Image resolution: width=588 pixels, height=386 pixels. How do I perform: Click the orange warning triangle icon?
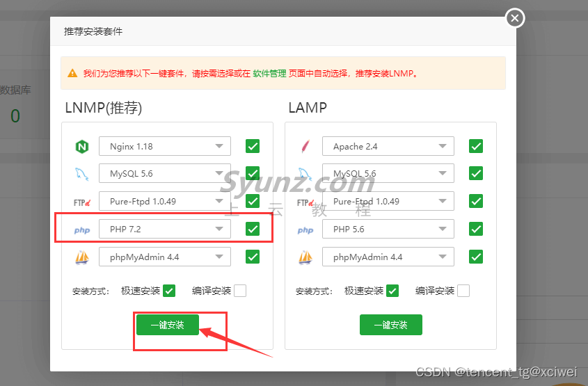(x=72, y=73)
